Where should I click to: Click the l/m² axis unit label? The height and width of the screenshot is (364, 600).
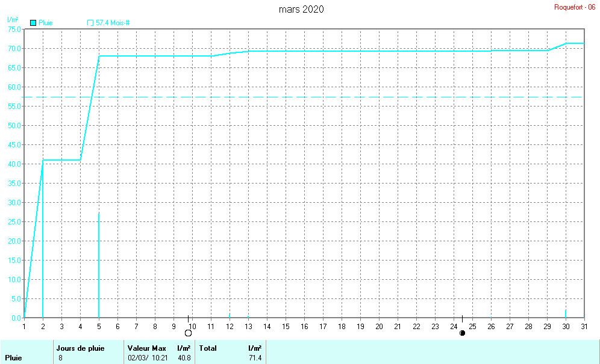click(x=13, y=19)
